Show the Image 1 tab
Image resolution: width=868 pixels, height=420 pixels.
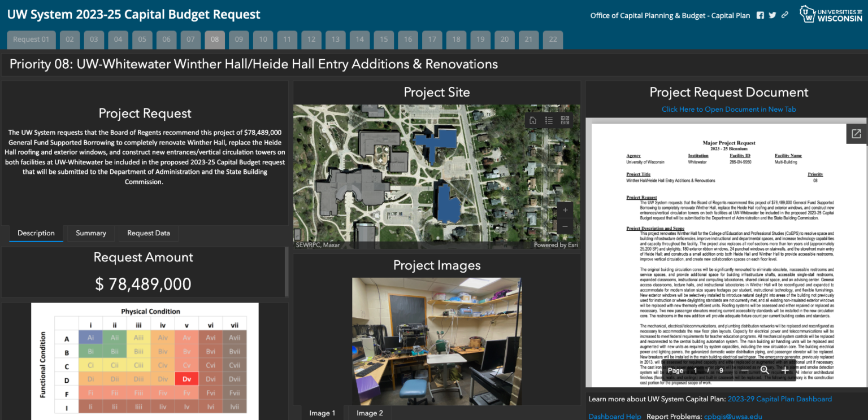(x=323, y=413)
